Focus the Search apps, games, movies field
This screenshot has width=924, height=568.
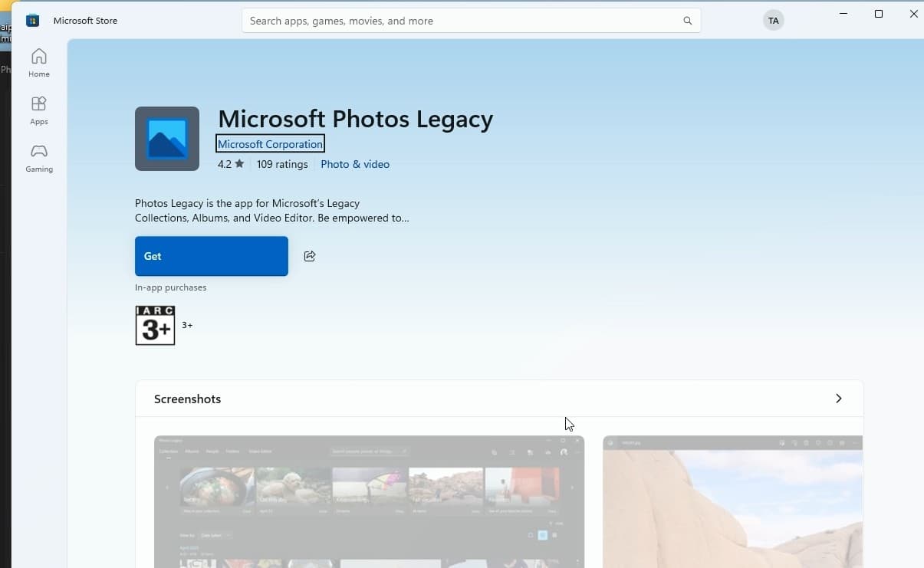[471, 21]
